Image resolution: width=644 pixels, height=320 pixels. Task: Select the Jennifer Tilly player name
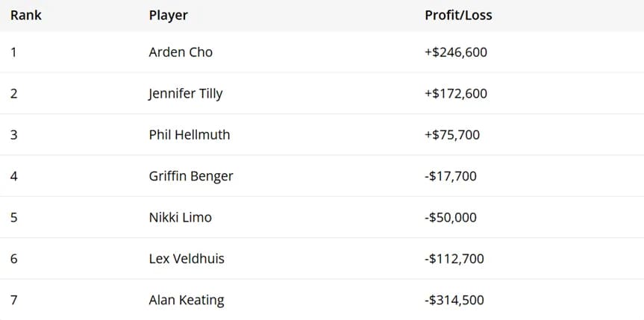pos(186,94)
